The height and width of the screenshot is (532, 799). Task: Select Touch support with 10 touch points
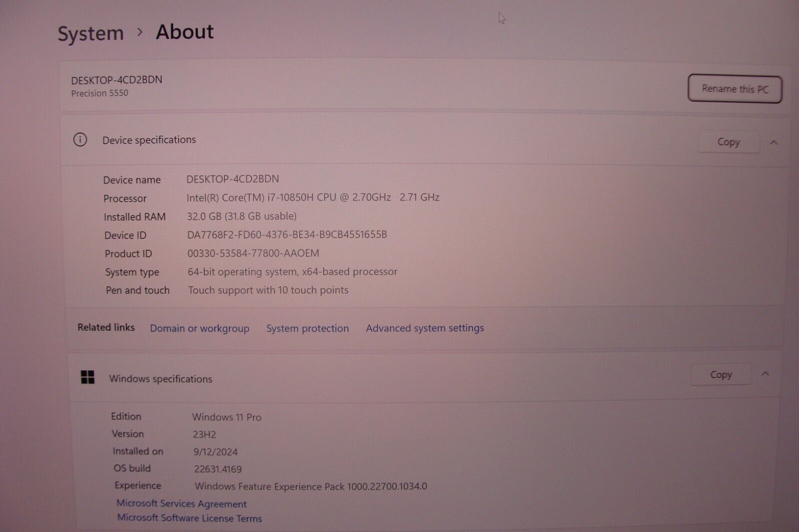pyautogui.click(x=268, y=290)
